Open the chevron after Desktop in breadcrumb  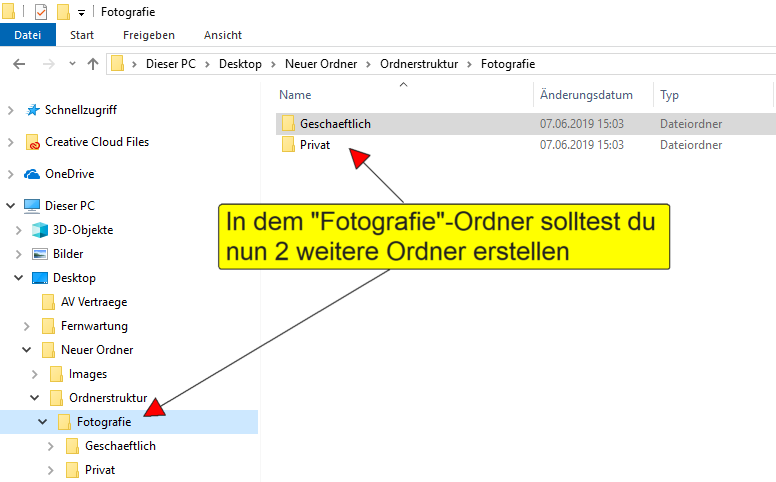pos(273,64)
